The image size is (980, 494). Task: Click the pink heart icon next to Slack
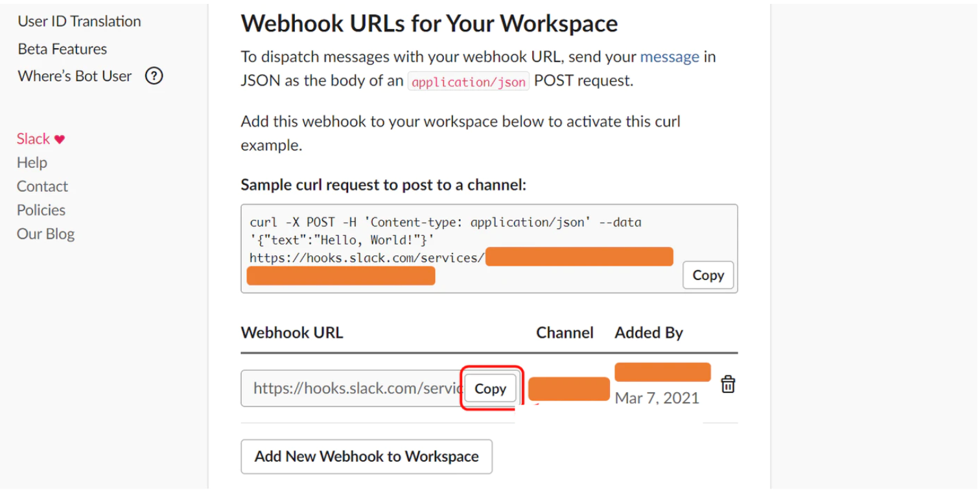coord(60,139)
